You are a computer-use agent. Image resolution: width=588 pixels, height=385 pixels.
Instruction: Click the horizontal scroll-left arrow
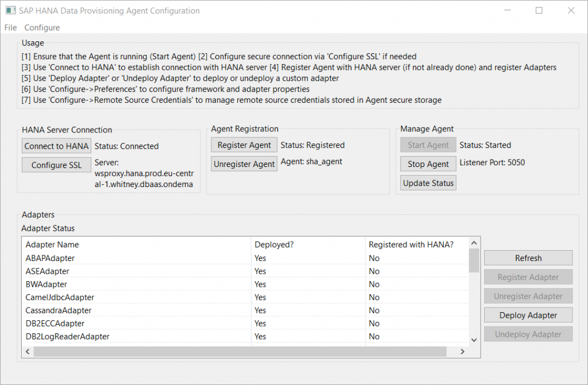click(28, 351)
